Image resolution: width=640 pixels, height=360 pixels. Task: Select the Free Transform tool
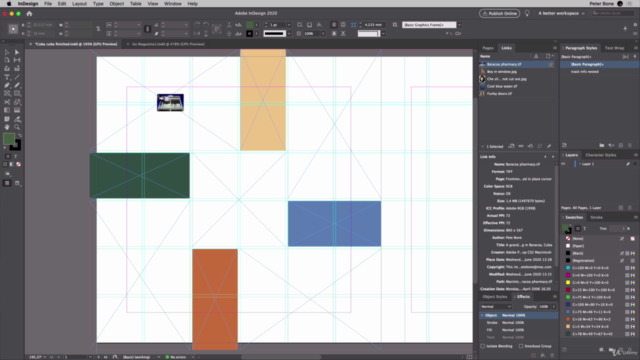coord(17,102)
